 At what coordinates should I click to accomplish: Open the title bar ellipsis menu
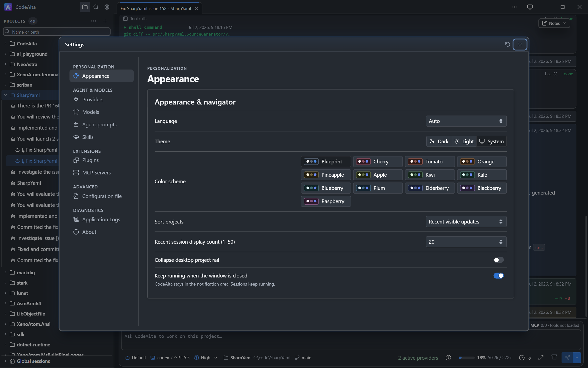point(514,7)
